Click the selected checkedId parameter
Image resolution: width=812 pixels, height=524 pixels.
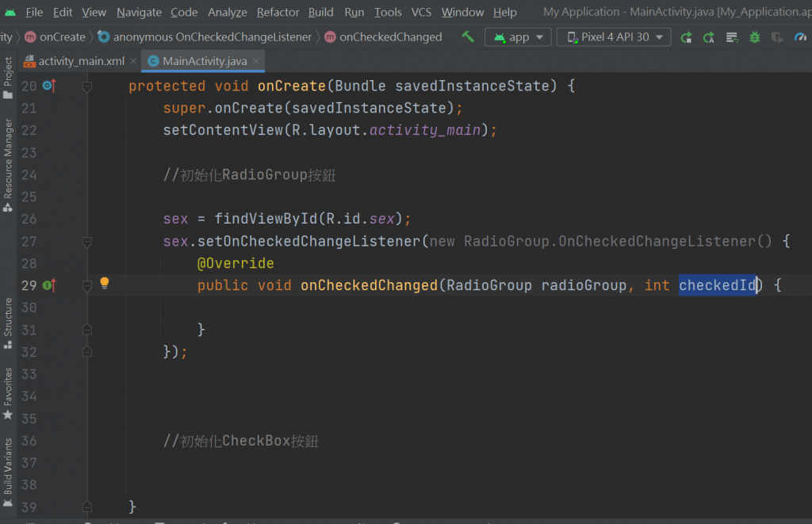click(x=717, y=285)
